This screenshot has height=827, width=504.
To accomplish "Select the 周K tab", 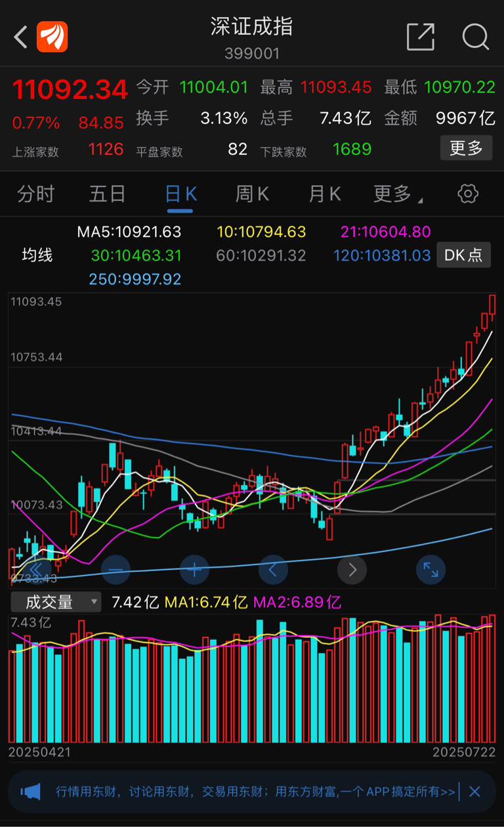I will point(252,194).
